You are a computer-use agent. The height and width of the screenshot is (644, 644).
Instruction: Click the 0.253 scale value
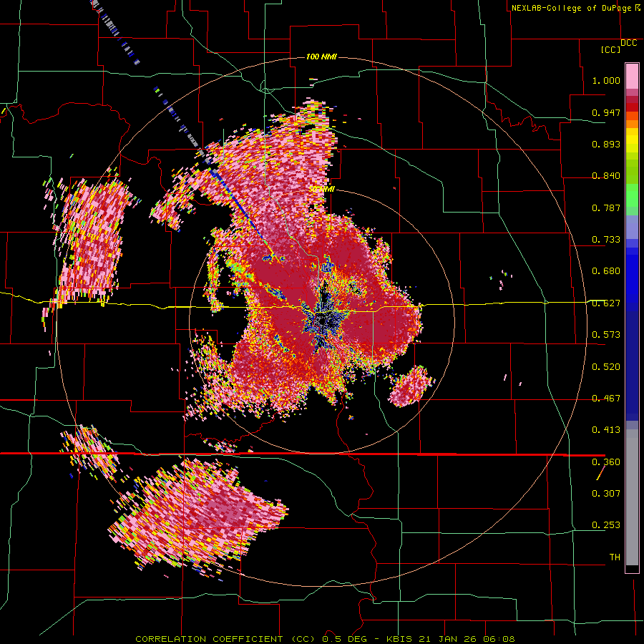(x=606, y=525)
